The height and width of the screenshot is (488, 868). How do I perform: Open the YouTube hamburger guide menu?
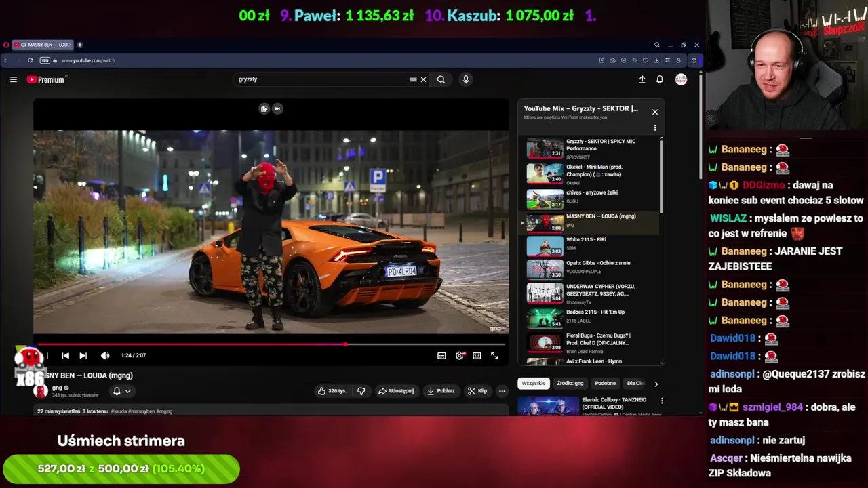pyautogui.click(x=13, y=79)
